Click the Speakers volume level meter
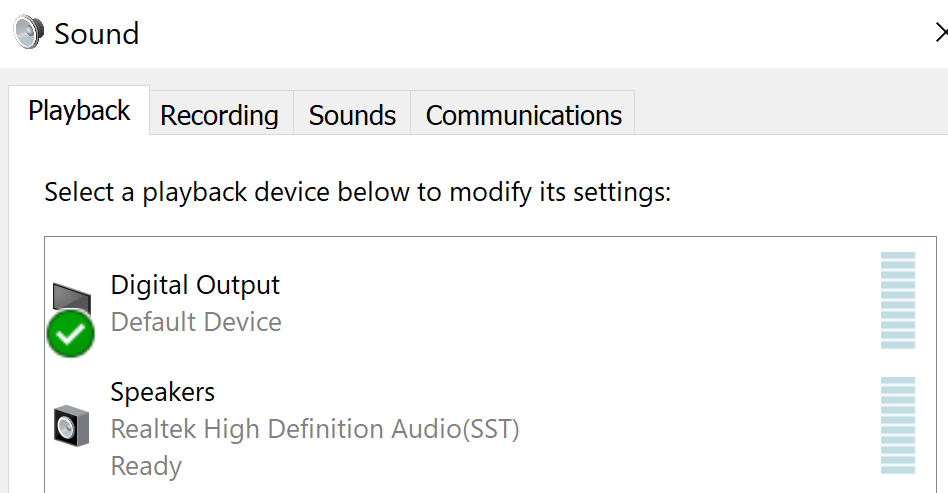The width and height of the screenshot is (948, 493). tap(897, 425)
